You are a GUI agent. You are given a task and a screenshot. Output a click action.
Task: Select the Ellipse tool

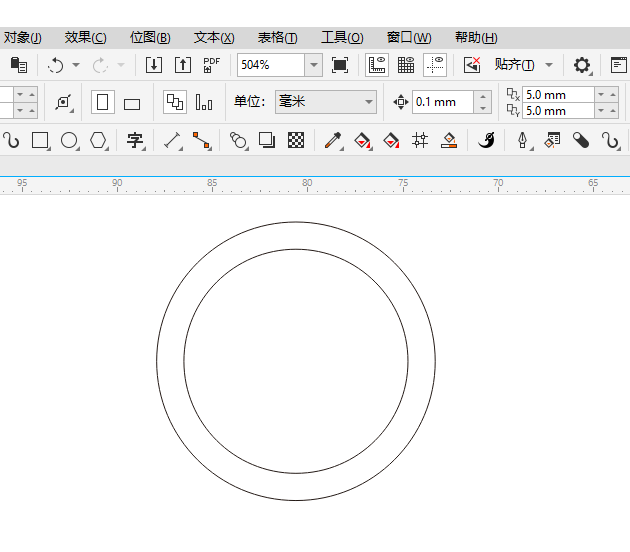[x=69, y=140]
